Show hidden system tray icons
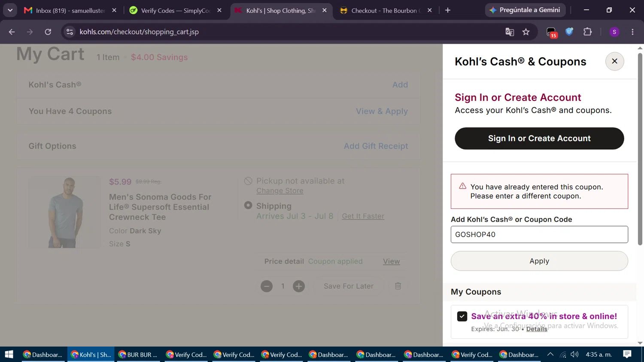644x362 pixels. 550,354
